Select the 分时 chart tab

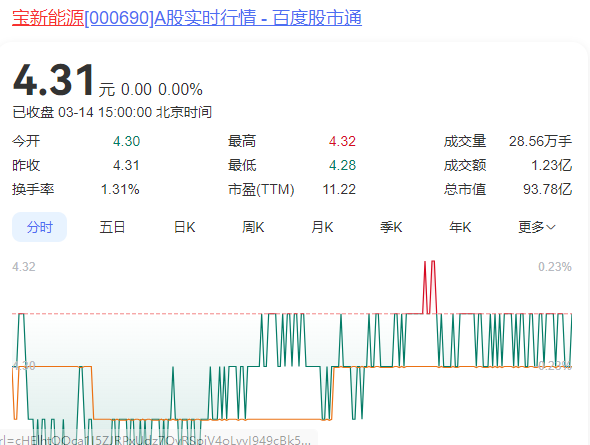pyautogui.click(x=40, y=227)
